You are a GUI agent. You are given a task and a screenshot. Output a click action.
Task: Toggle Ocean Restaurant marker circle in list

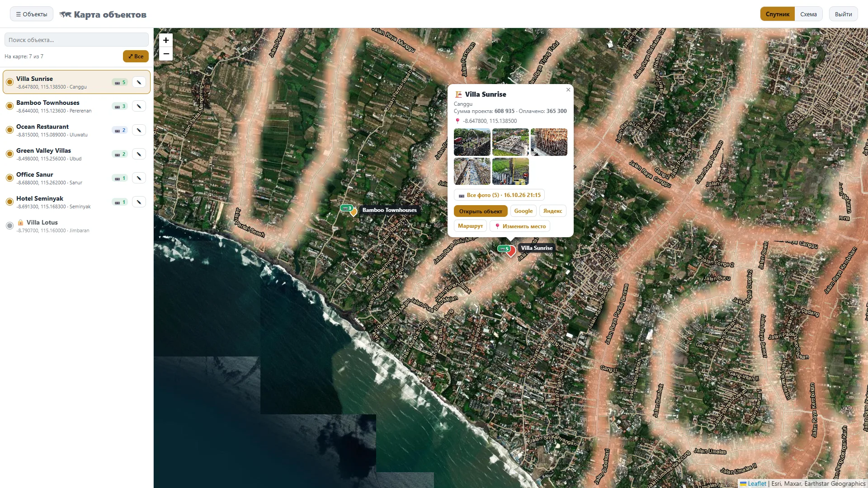pos(9,130)
